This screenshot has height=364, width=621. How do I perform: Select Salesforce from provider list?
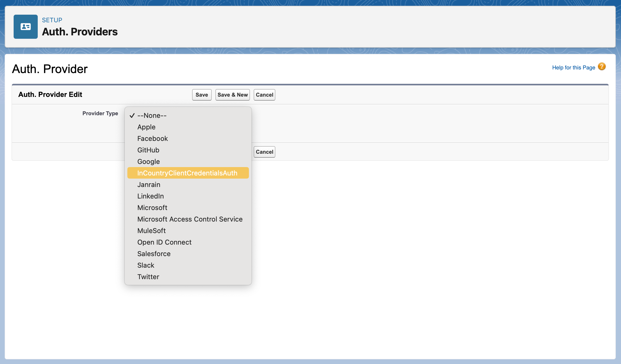click(x=154, y=254)
